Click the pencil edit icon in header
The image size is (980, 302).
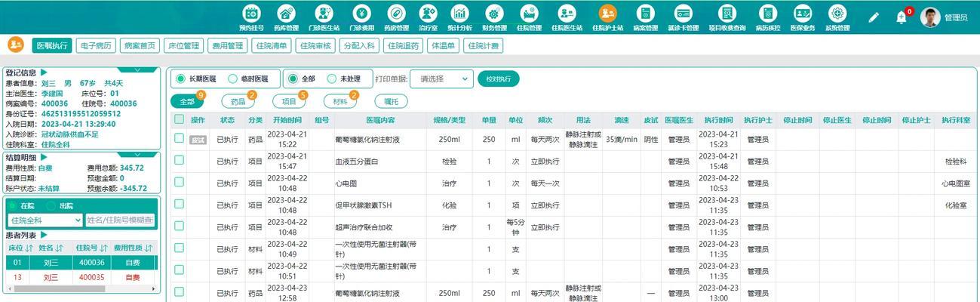click(x=874, y=17)
